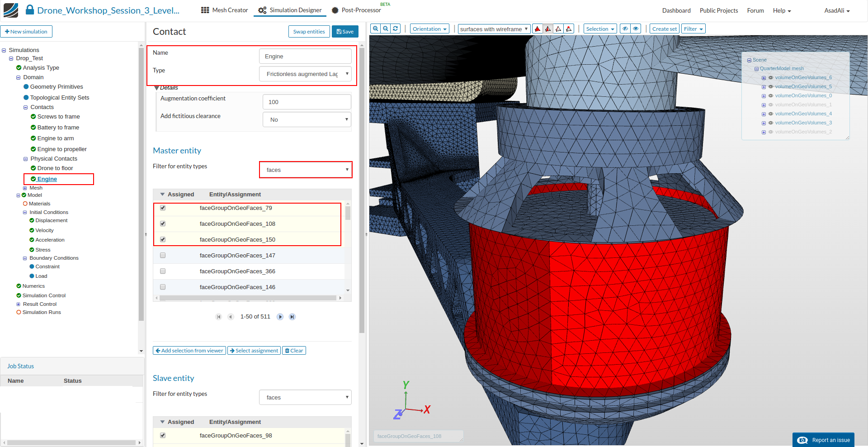Expand the Orientation dropdown menu
The height and width of the screenshot is (447, 868).
point(429,29)
